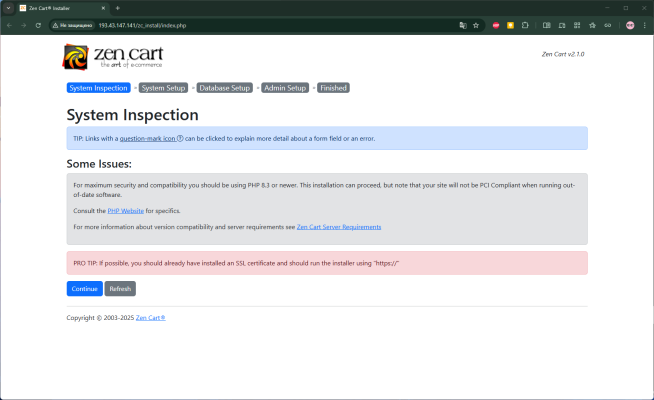Viewport: 654px width, 400px height.
Task: Open the PHP Website link
Action: pyautogui.click(x=125, y=211)
